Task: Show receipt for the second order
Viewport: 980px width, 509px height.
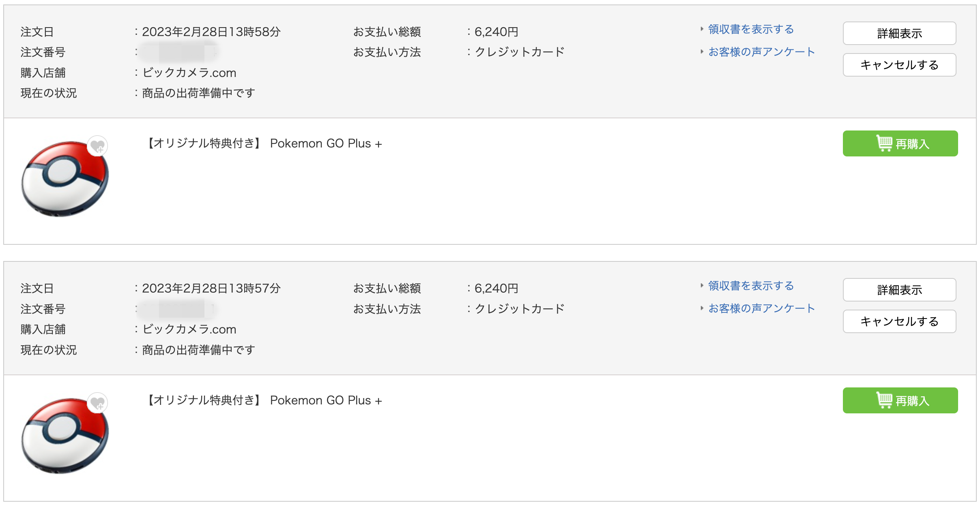Action: point(751,286)
